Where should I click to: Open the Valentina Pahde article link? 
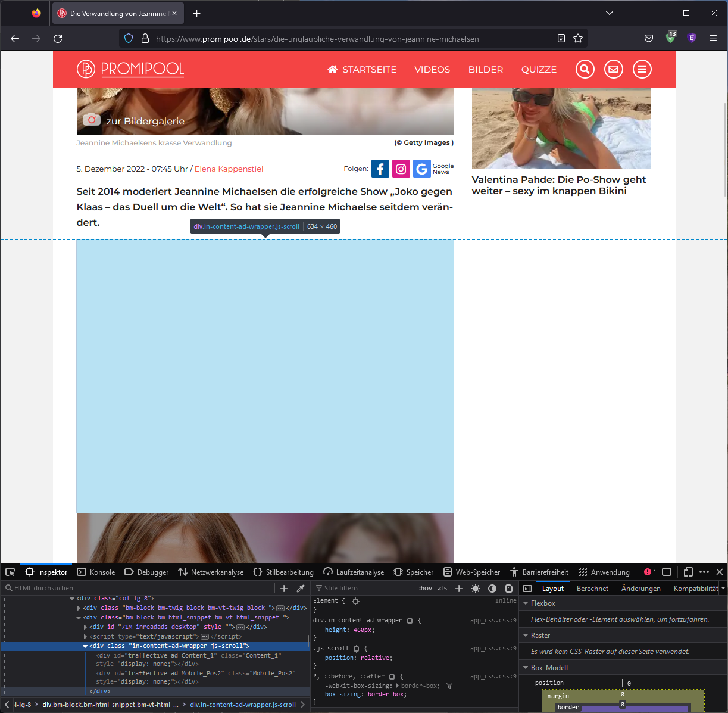point(558,185)
